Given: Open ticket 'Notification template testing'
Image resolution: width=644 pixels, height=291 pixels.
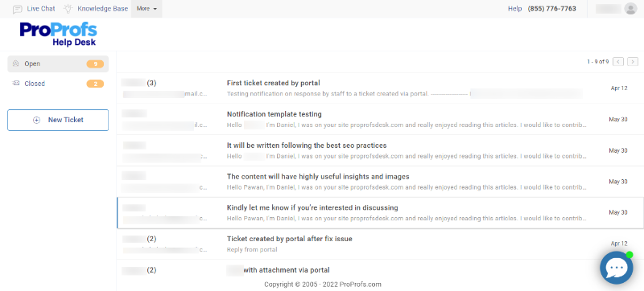Looking at the screenshot, I should (380, 119).
